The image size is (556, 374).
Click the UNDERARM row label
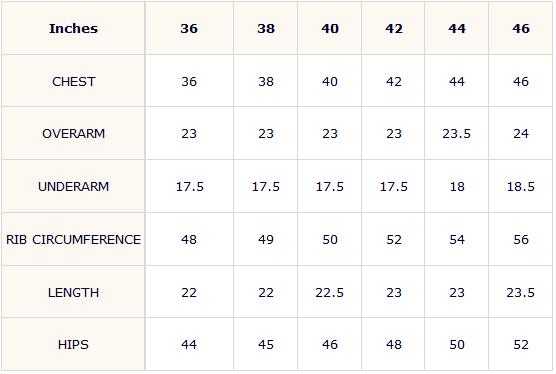pyautogui.click(x=73, y=186)
